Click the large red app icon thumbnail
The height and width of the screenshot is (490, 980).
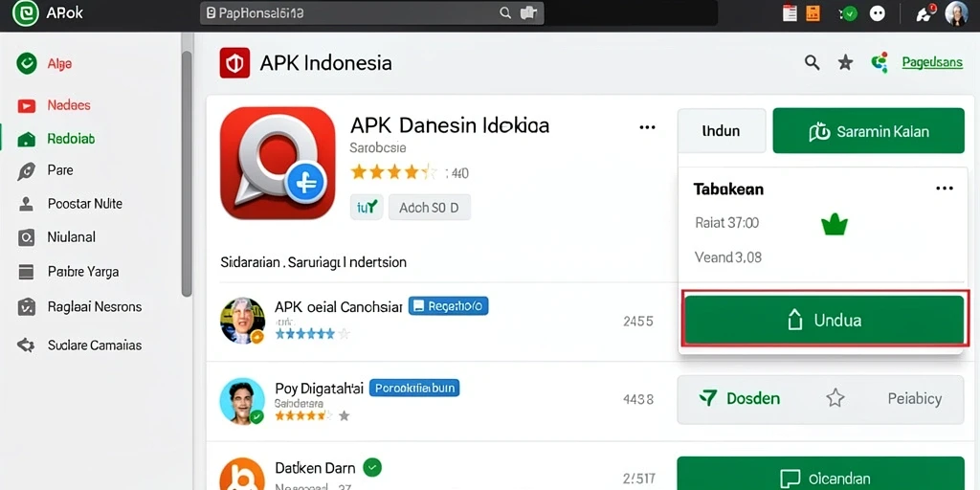pyautogui.click(x=278, y=163)
